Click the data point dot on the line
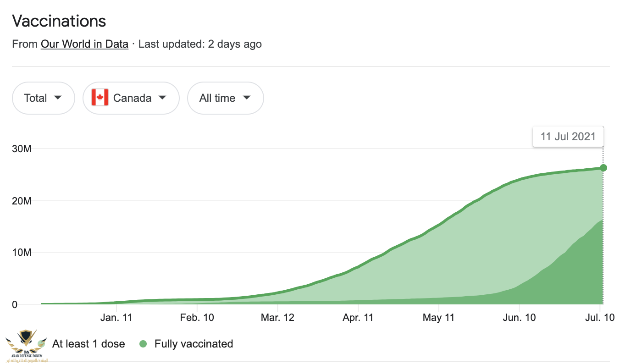The height and width of the screenshot is (364, 620). click(603, 168)
